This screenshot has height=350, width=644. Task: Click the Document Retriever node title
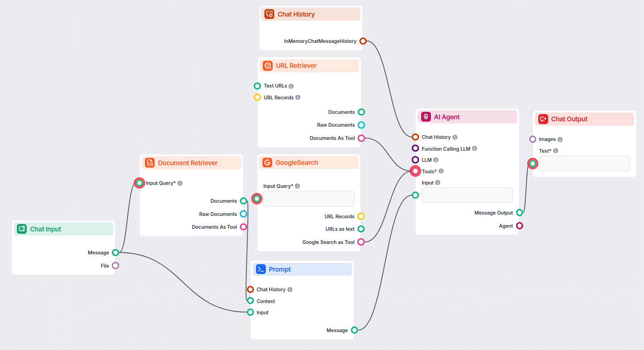click(x=188, y=163)
